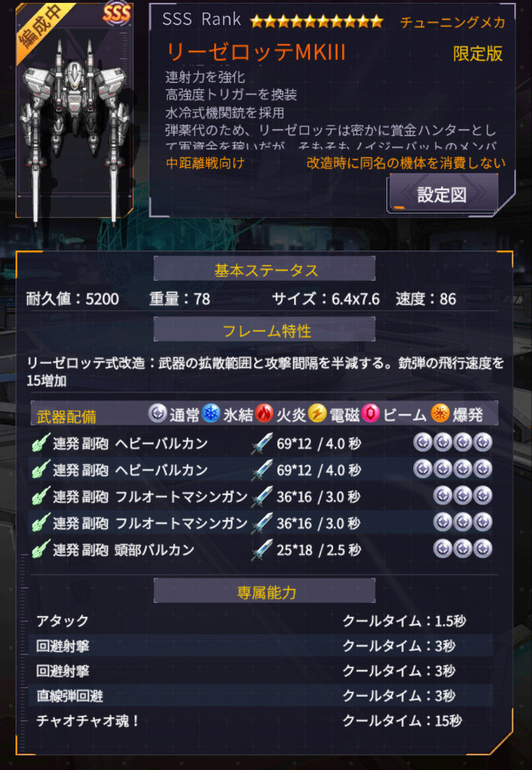
Task: Select the 電磁 lightning element icon
Action: (317, 414)
